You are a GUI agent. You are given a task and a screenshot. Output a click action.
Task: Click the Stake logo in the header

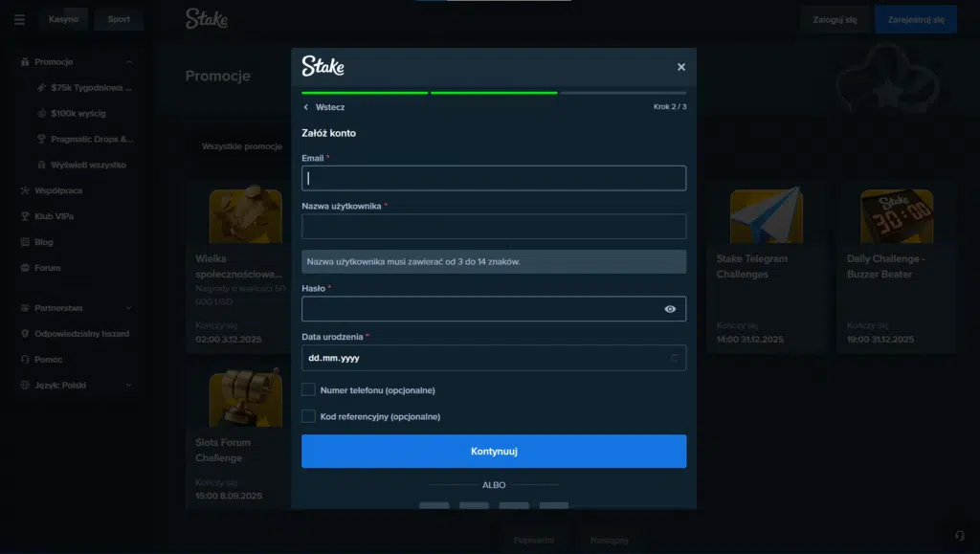(207, 19)
